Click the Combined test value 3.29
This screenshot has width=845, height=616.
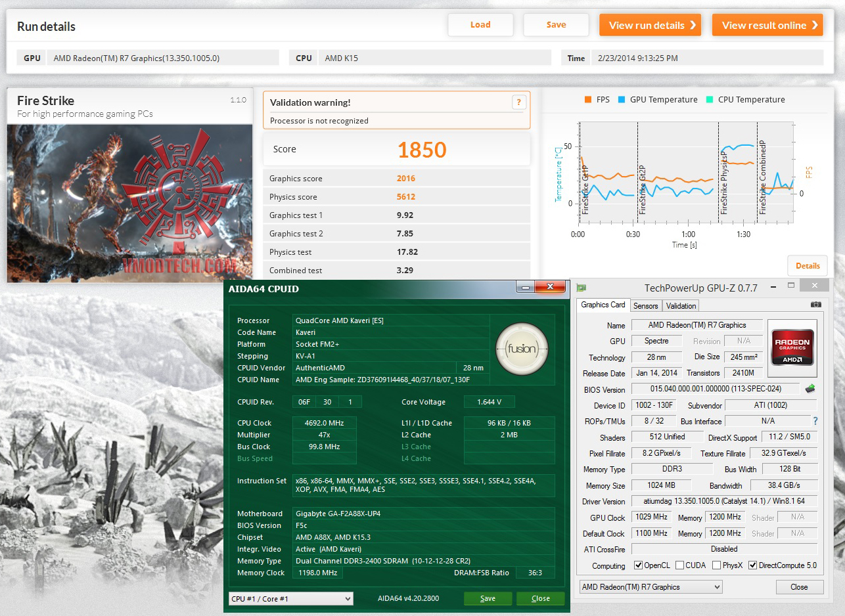pos(406,271)
